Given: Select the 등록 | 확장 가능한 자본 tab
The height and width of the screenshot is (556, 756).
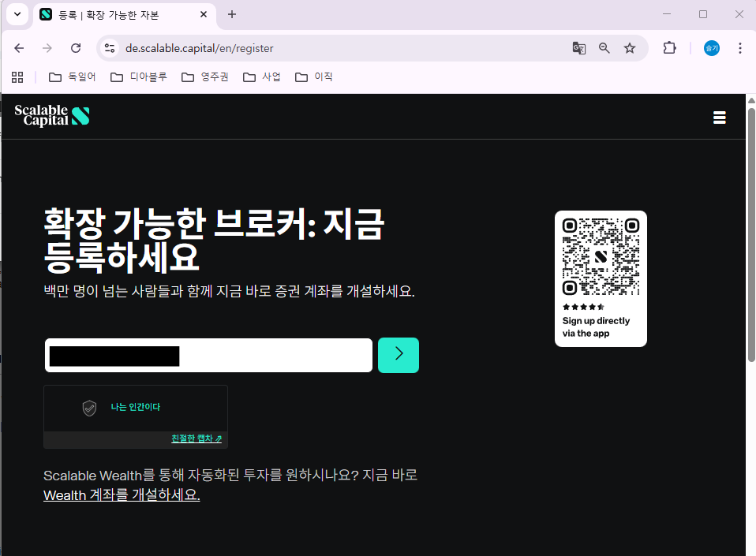Looking at the screenshot, I should [x=125, y=15].
